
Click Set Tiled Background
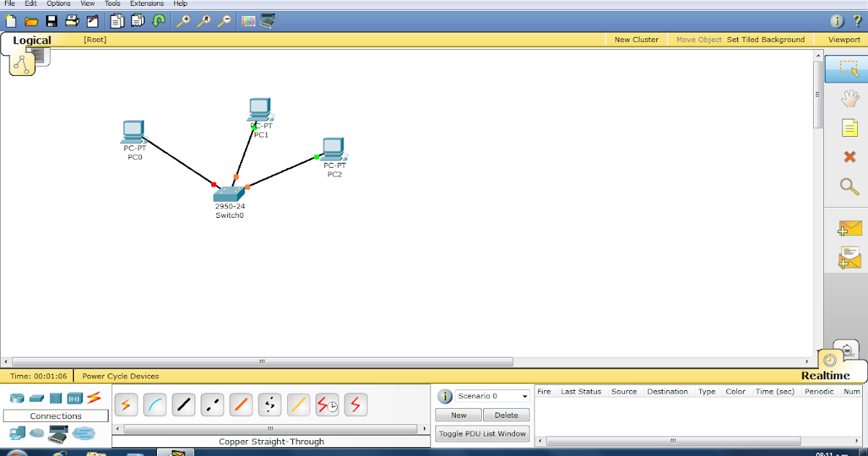[x=766, y=39]
